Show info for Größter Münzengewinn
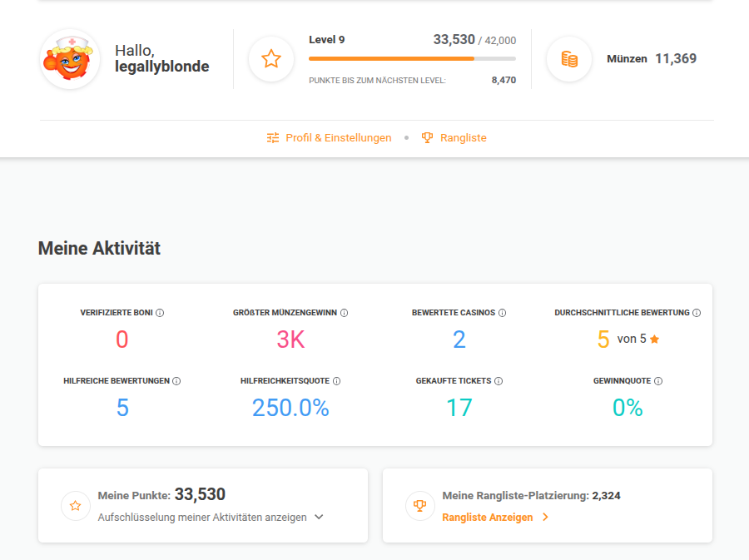The height and width of the screenshot is (560, 749). pyautogui.click(x=344, y=313)
